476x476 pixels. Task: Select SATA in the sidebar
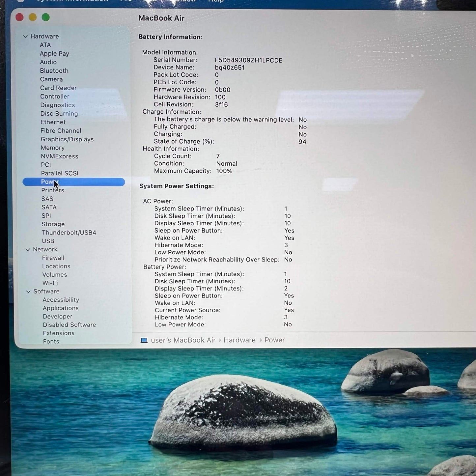[49, 207]
